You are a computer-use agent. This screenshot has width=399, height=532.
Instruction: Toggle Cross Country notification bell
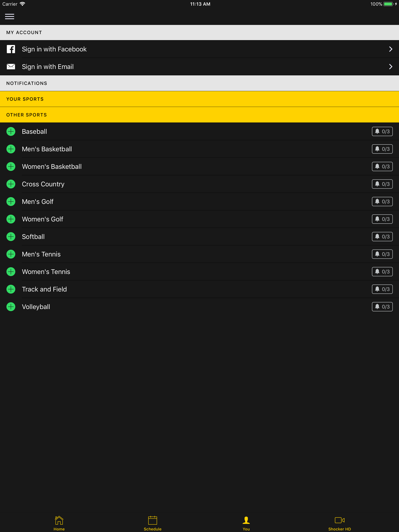(x=382, y=184)
